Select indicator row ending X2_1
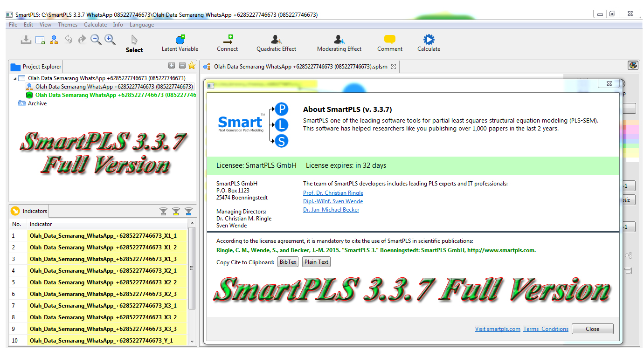The image size is (644, 364). point(98,271)
